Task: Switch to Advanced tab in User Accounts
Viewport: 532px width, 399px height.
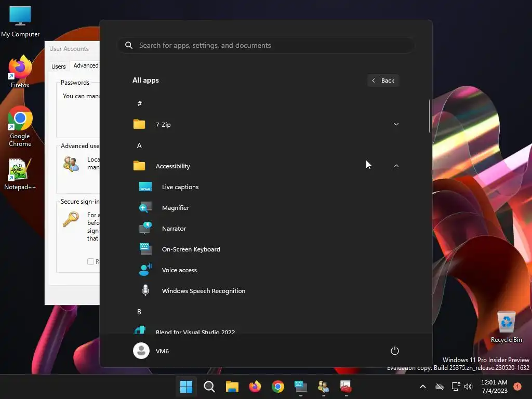Action: click(86, 65)
